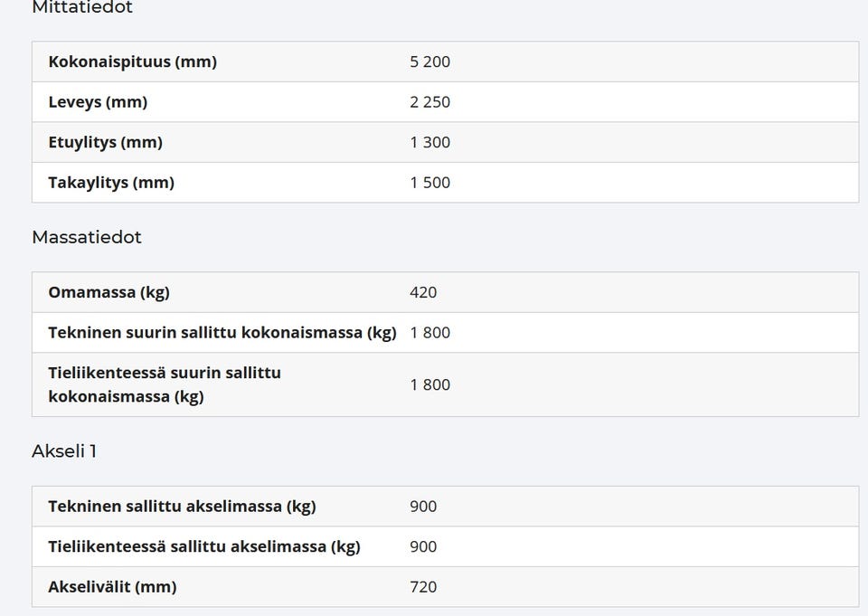Click the Tieliikenteessä suurin sallittu kokonaismassa (kg) label

pos(165,384)
